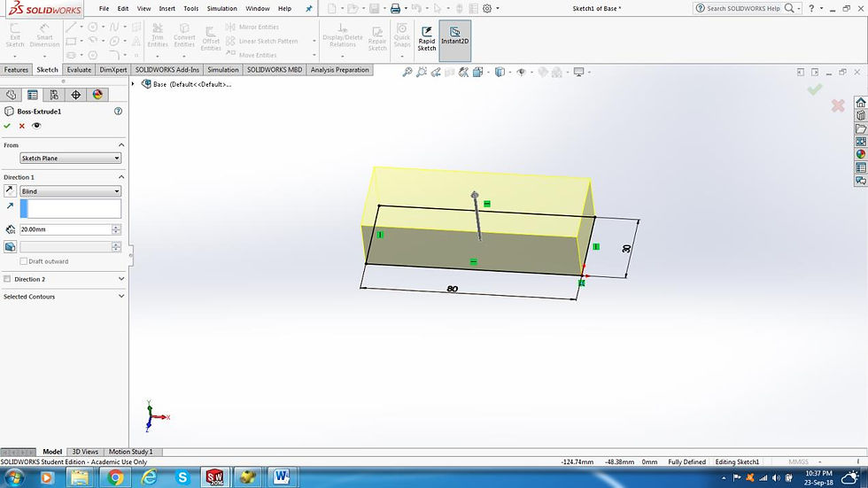Open Microsoft Word from the taskbar

tap(282, 477)
